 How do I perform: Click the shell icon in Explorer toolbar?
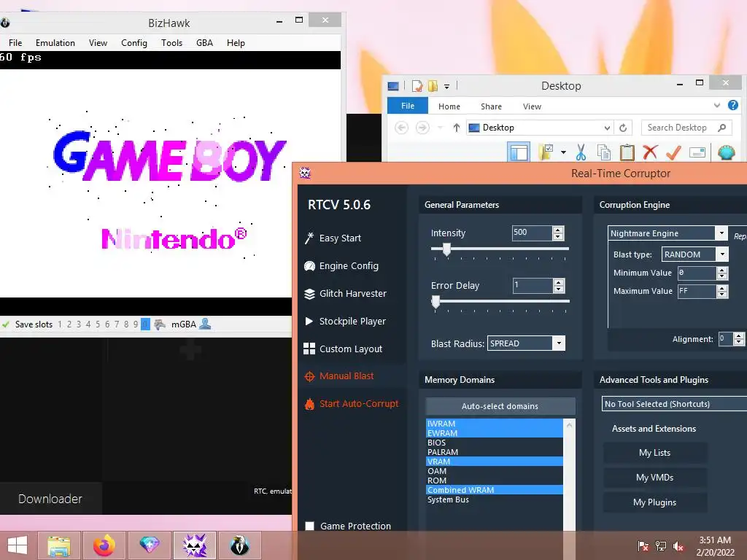pyautogui.click(x=726, y=152)
